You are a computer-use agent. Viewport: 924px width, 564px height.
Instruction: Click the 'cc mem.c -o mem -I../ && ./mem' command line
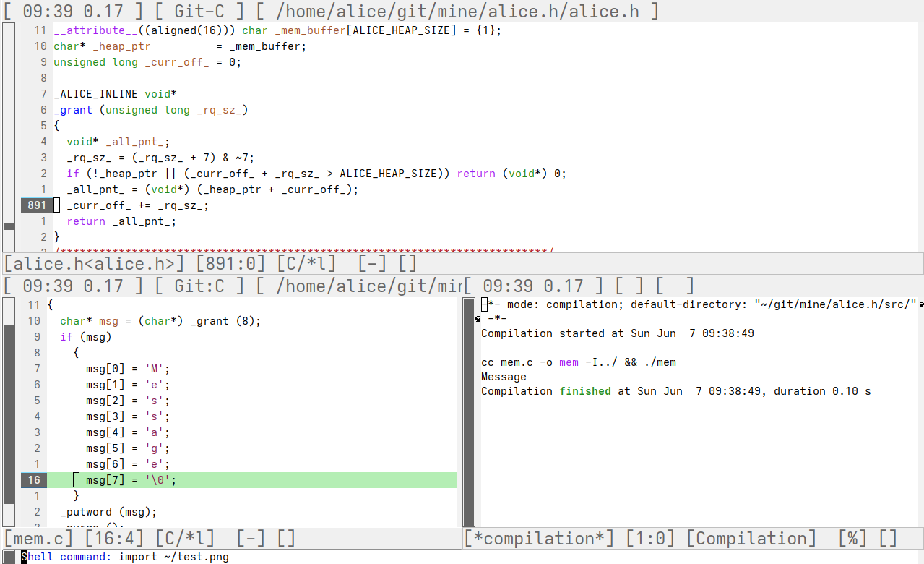click(579, 362)
